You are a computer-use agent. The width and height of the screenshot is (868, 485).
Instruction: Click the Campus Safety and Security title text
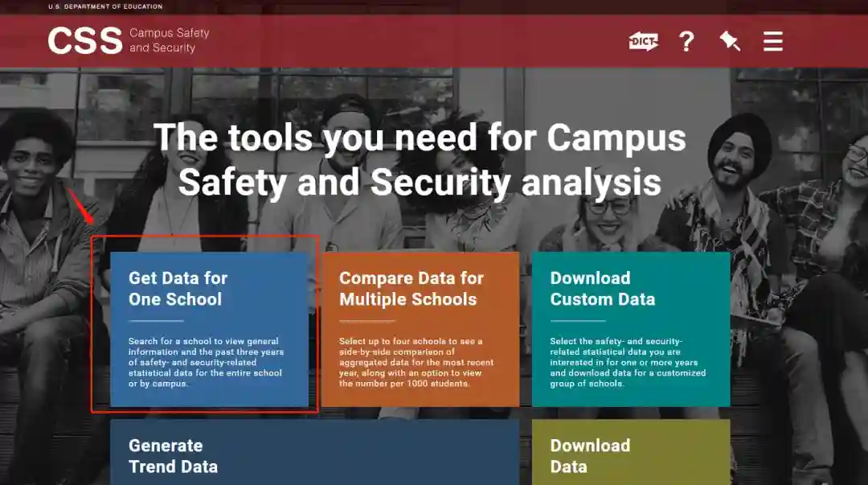(x=170, y=40)
